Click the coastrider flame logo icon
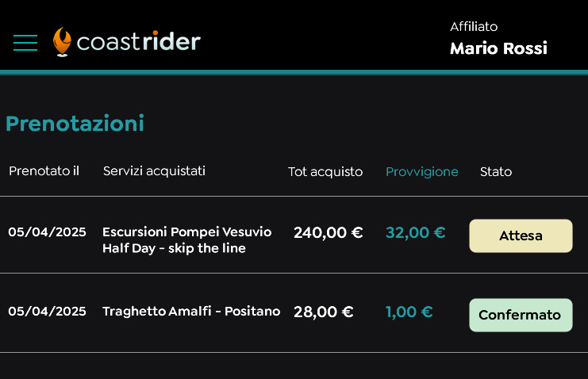 point(62,42)
